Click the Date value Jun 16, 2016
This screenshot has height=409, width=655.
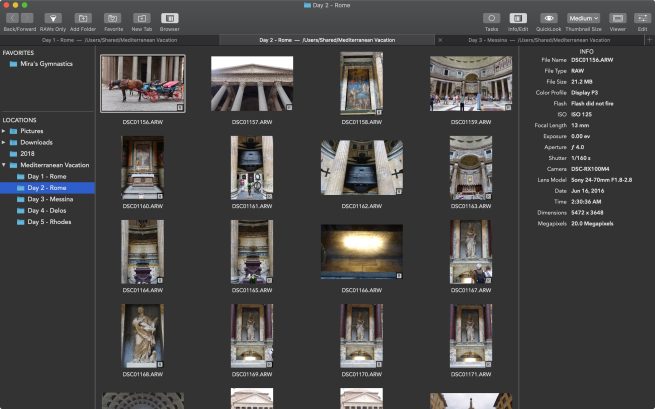587,191
